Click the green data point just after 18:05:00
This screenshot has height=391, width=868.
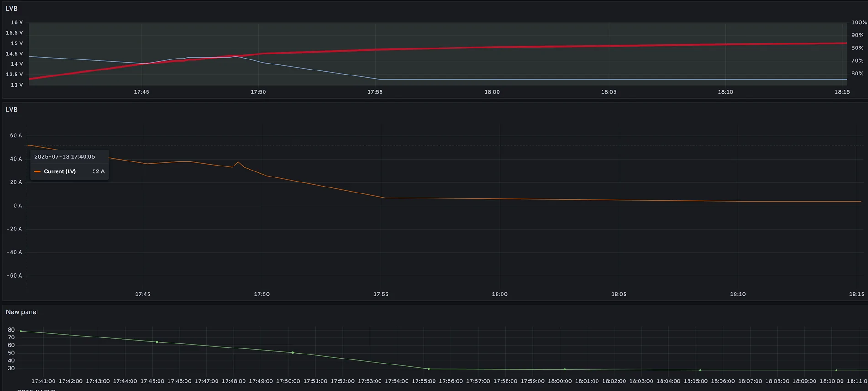coord(700,370)
